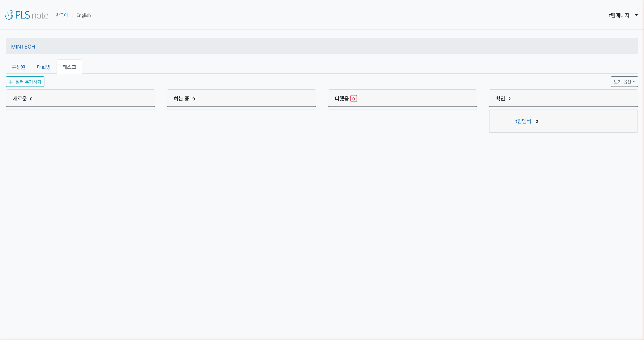Click the 0 count beside 하는 중

pyautogui.click(x=194, y=99)
